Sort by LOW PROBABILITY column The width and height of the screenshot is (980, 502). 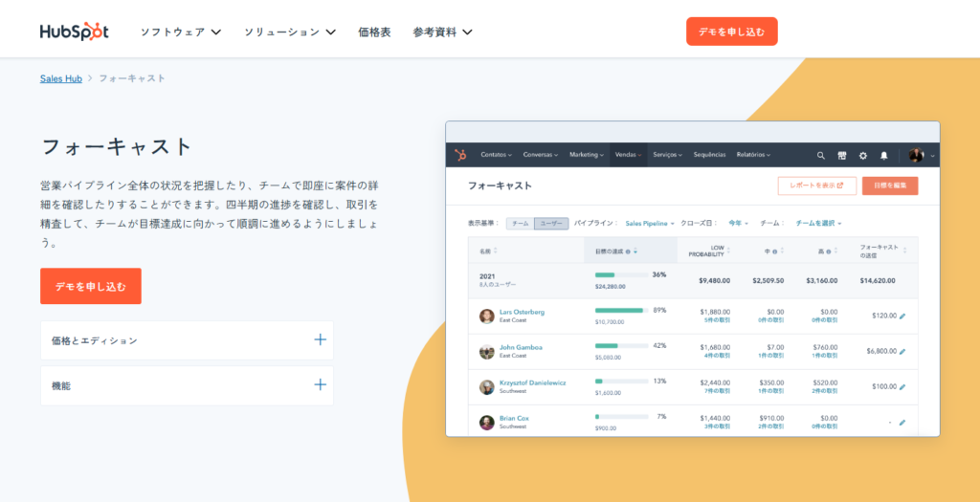pyautogui.click(x=709, y=251)
